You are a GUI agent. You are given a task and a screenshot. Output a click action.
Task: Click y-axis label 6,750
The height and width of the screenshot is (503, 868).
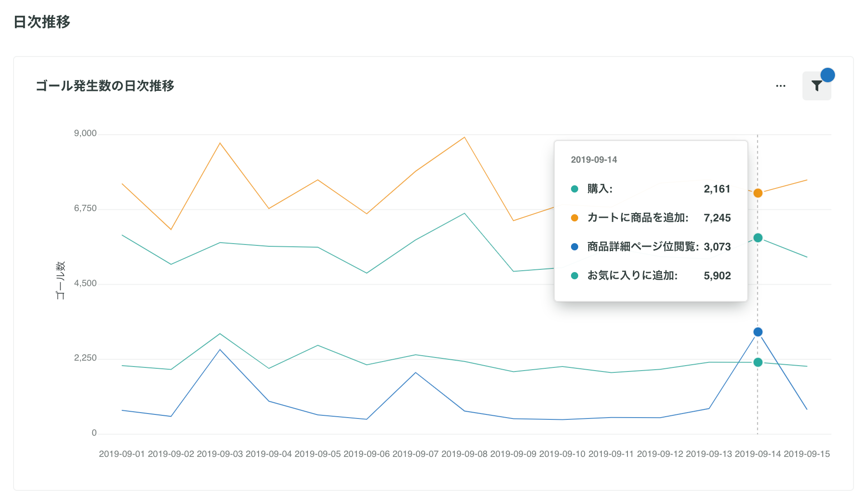(x=85, y=208)
